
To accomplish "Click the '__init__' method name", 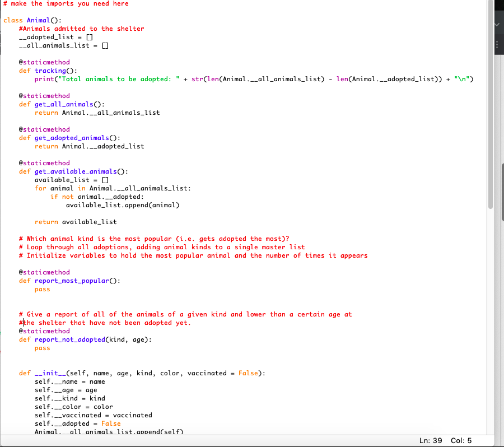I will coord(50,373).
